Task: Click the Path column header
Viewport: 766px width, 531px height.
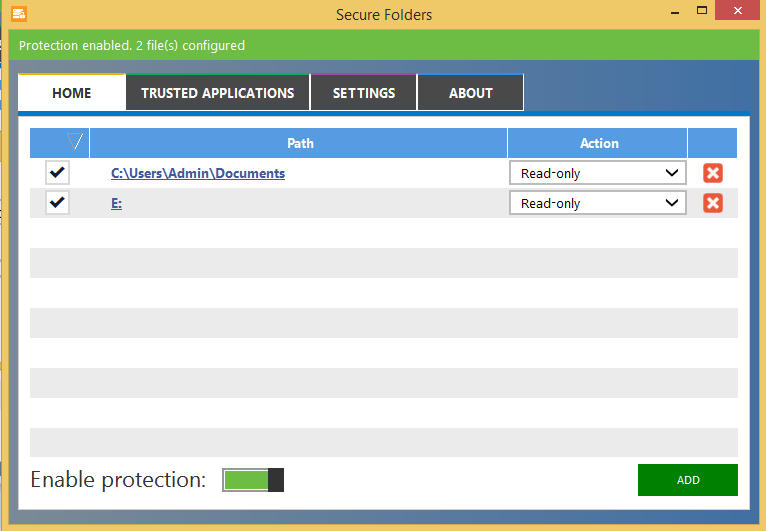Action: 298,143
